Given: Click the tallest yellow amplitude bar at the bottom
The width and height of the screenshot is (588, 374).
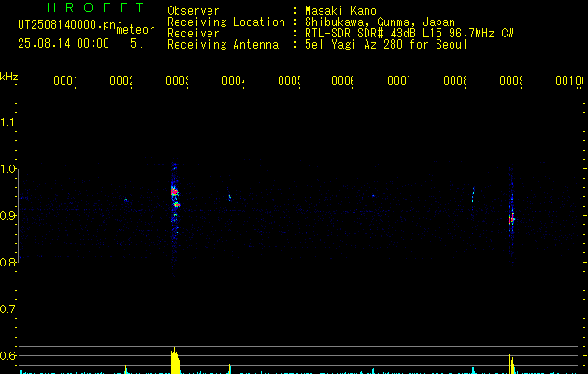Looking at the screenshot, I should tap(175, 361).
